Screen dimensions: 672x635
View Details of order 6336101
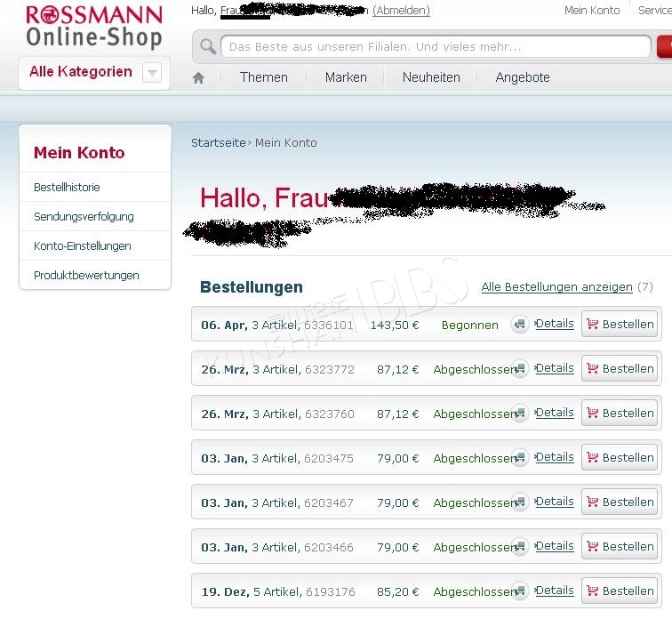pyautogui.click(x=555, y=324)
